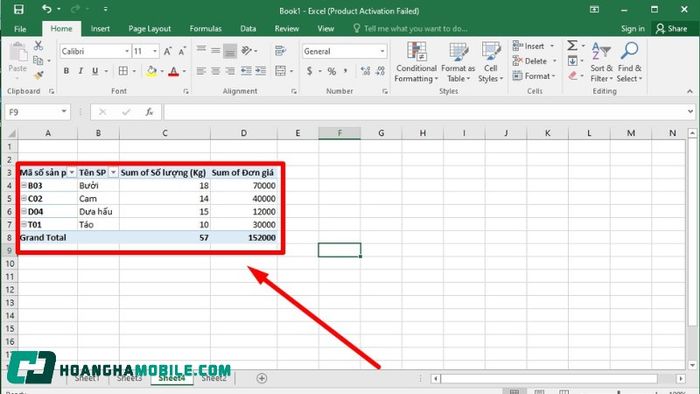Click the Cut scissors icon

coord(38,46)
